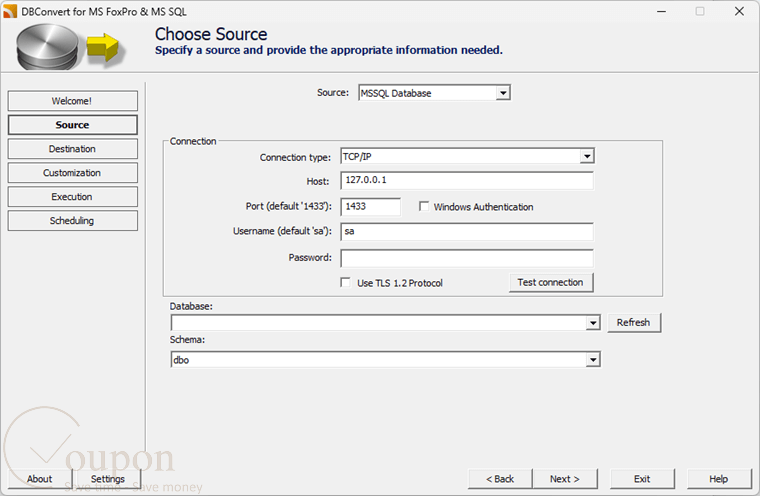This screenshot has width=760, height=496.
Task: Open the Schema dropdown
Action: click(593, 360)
